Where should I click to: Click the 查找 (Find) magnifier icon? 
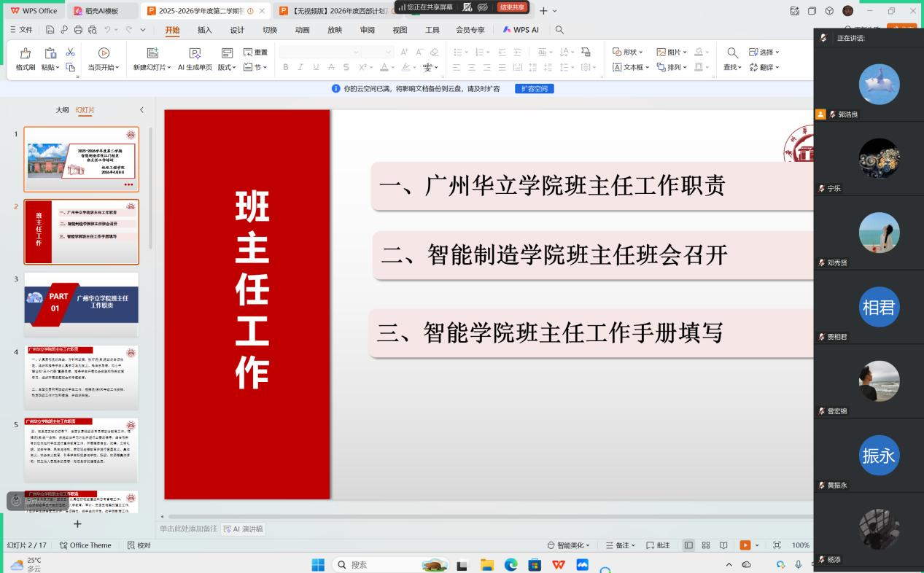732,52
